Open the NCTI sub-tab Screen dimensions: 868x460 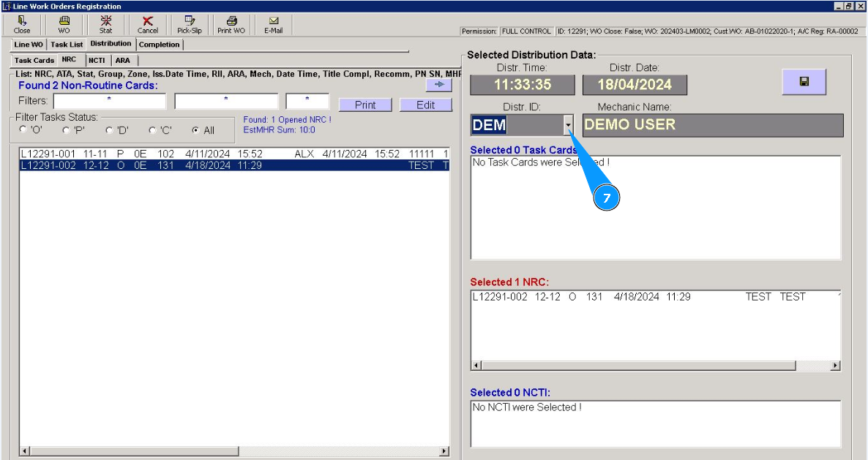coord(97,60)
